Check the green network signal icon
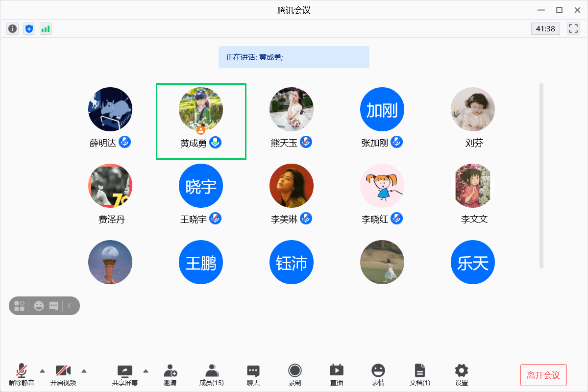The height and width of the screenshot is (392, 588). 46,29
